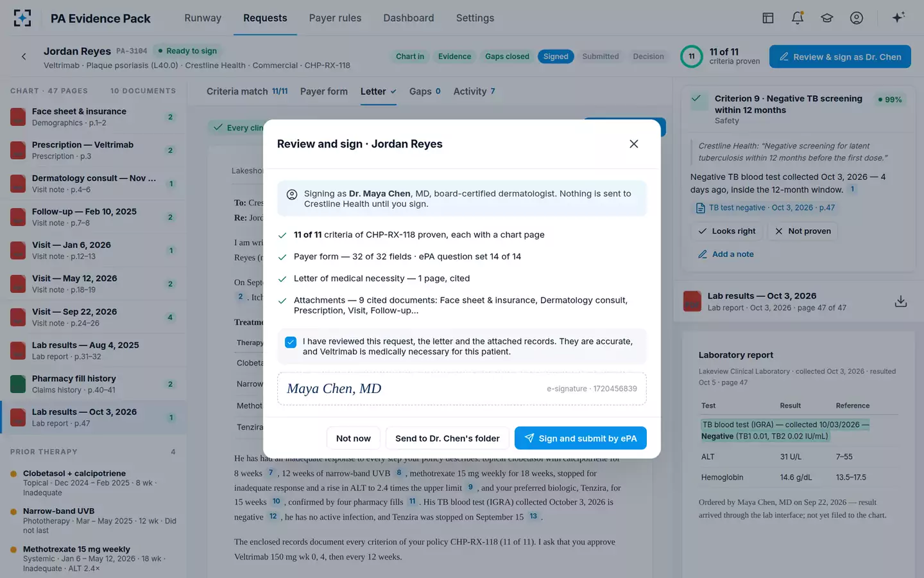
Task: Click the Criterion 9 checkmark icon
Action: pyautogui.click(x=696, y=99)
